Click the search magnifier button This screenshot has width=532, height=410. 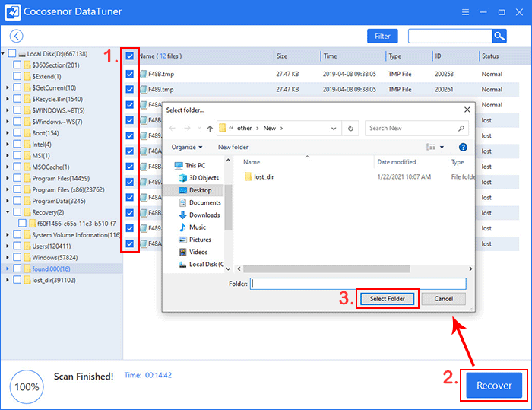(x=499, y=36)
